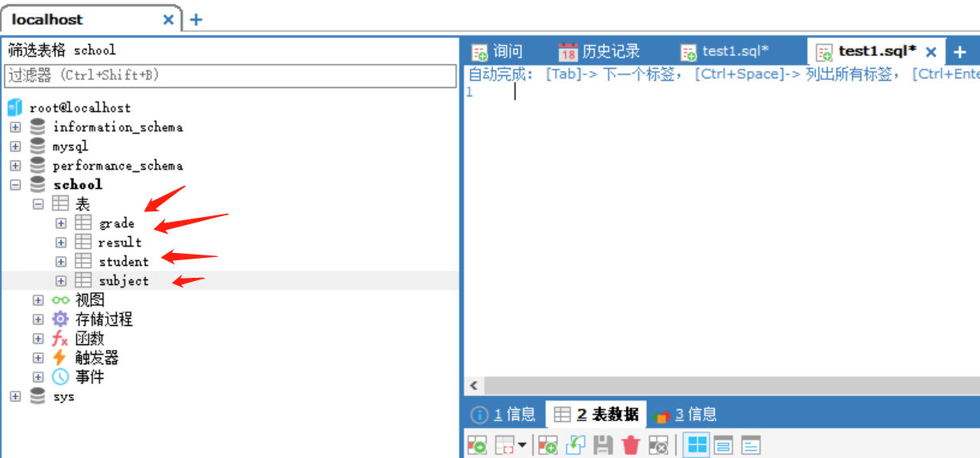Click the horizontal scrollbar left arrow
980x458 pixels.
coord(473,386)
